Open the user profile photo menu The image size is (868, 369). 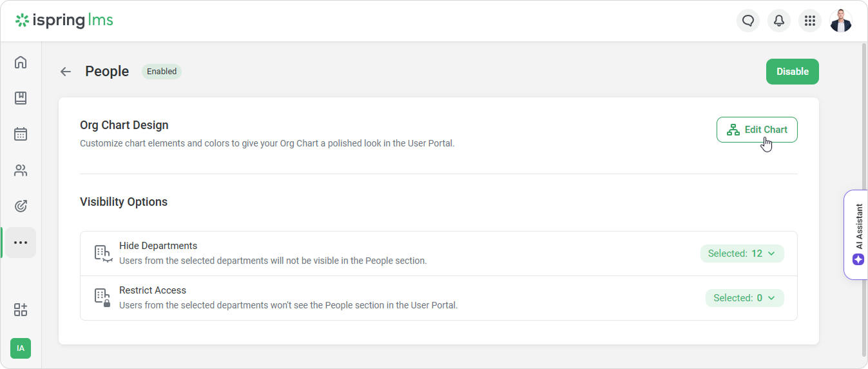point(841,21)
